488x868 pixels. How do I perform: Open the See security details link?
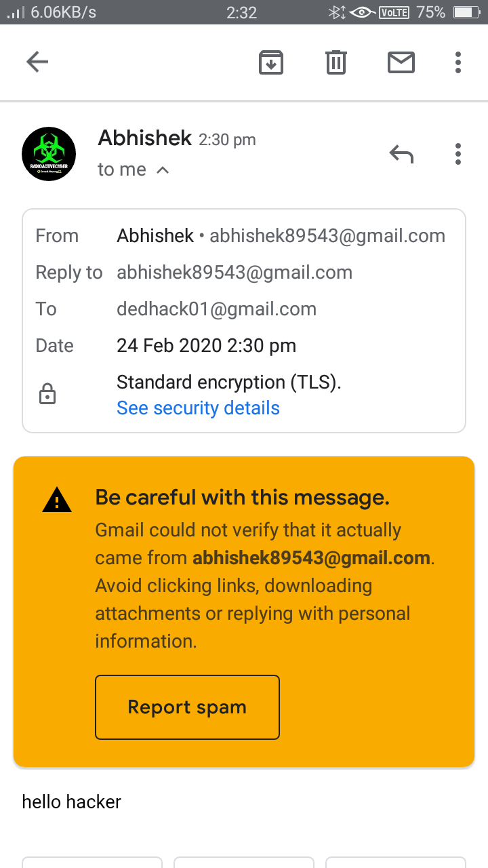[198, 408]
